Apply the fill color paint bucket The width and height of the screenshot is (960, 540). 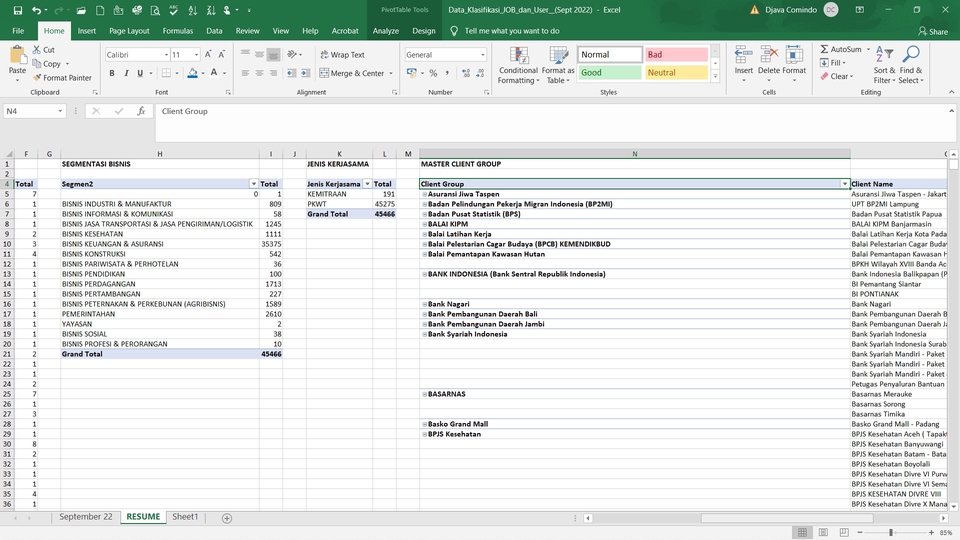pos(192,73)
